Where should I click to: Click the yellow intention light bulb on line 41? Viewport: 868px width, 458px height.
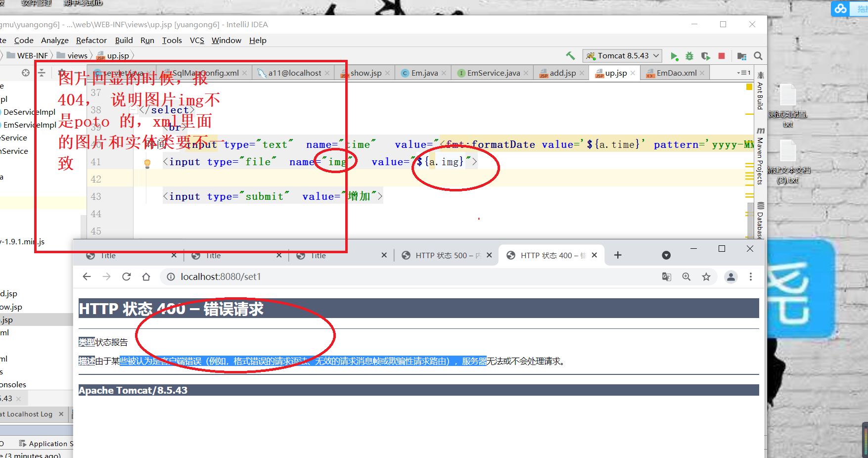147,163
